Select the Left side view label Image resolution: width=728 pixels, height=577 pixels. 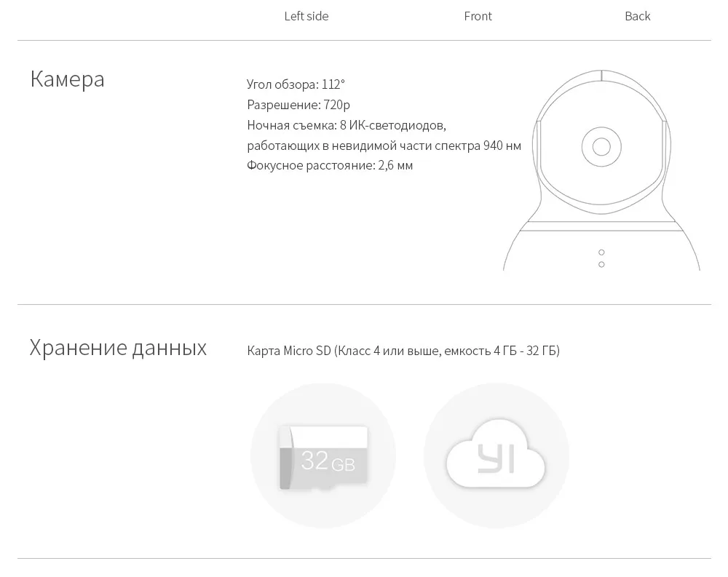(306, 16)
